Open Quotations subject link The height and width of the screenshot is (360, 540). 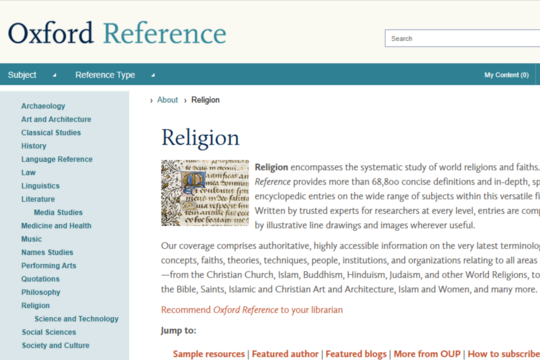click(x=40, y=279)
